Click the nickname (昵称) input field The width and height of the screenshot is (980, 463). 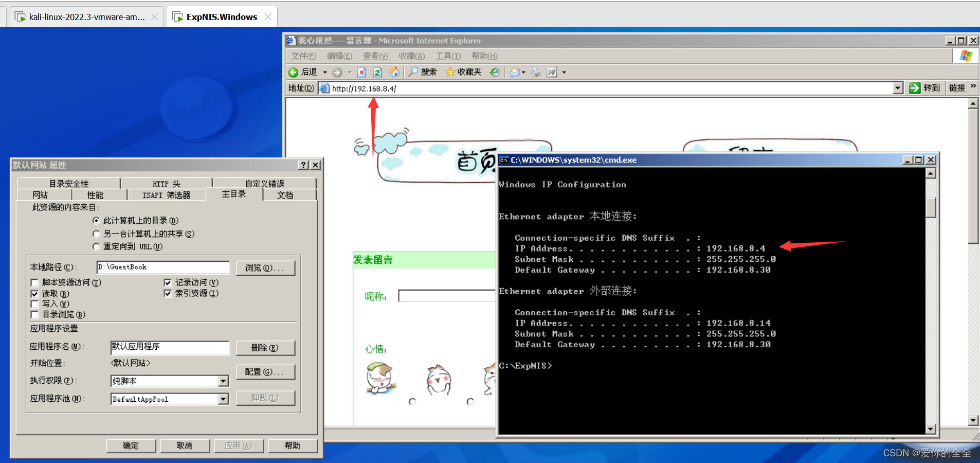tap(447, 296)
